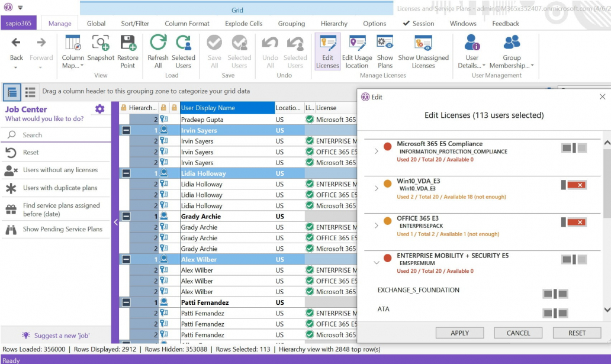This screenshot has width=611, height=364.
Task: Click the red Microsoft 365 E5 Compliance status dot
Action: coord(388,147)
